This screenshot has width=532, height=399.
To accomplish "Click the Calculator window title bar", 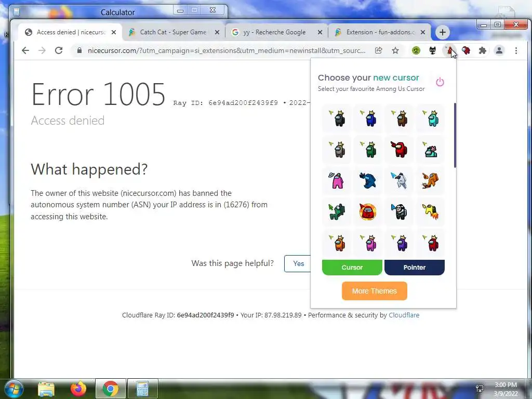I will point(118,12).
